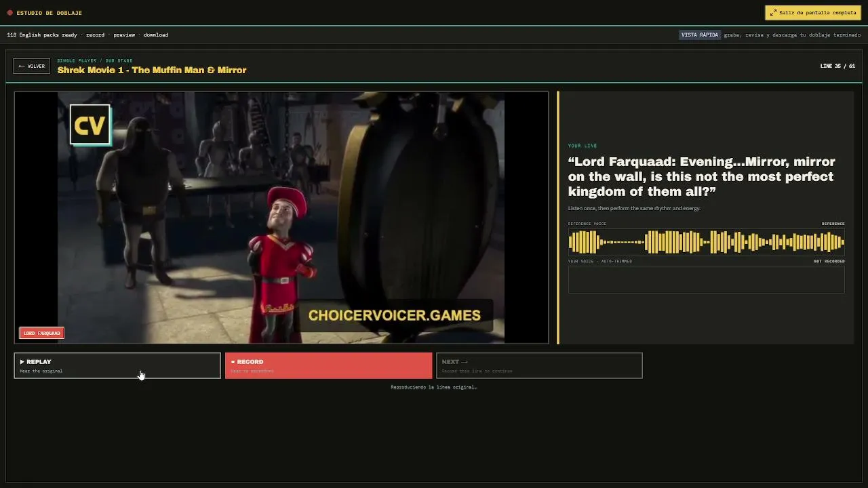Click the Lord Farquaad character badge
The image size is (868, 488).
pyautogui.click(x=41, y=333)
